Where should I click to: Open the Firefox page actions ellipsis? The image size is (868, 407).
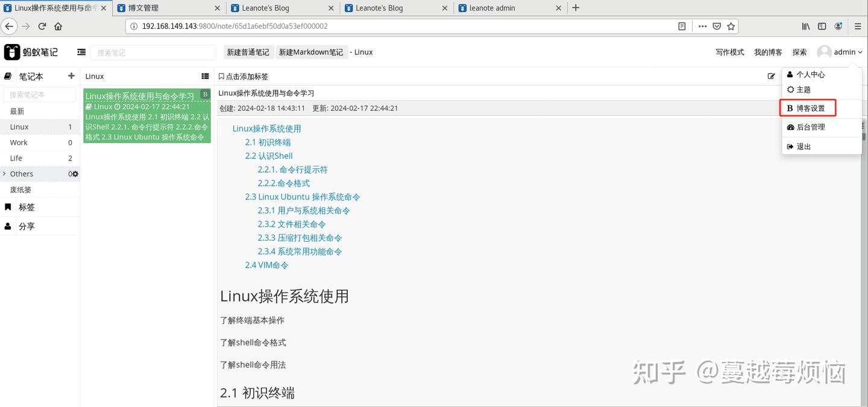coord(703,26)
